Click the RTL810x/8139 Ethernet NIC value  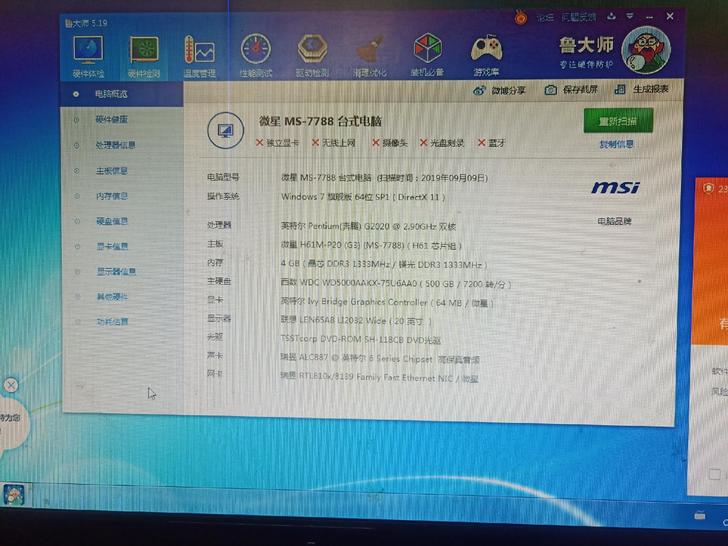tap(379, 377)
